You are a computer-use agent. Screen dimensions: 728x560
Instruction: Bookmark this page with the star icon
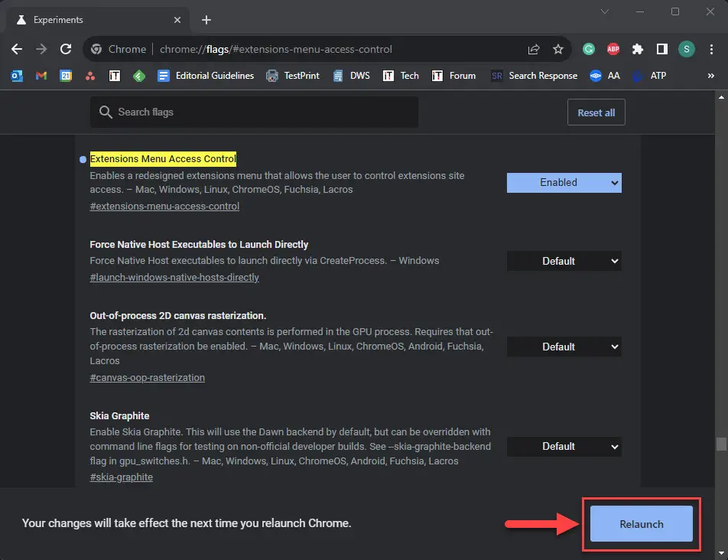pyautogui.click(x=558, y=49)
